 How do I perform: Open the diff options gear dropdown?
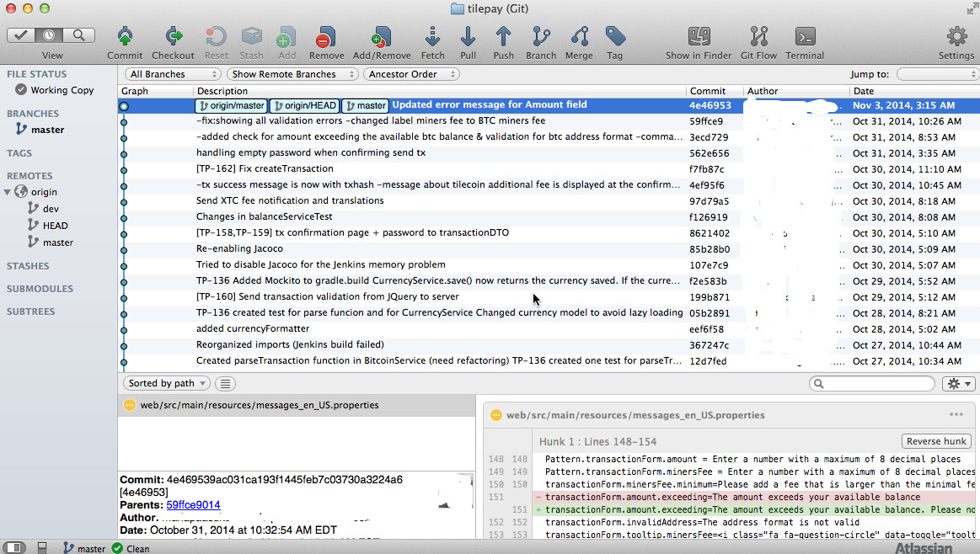pyautogui.click(x=958, y=383)
